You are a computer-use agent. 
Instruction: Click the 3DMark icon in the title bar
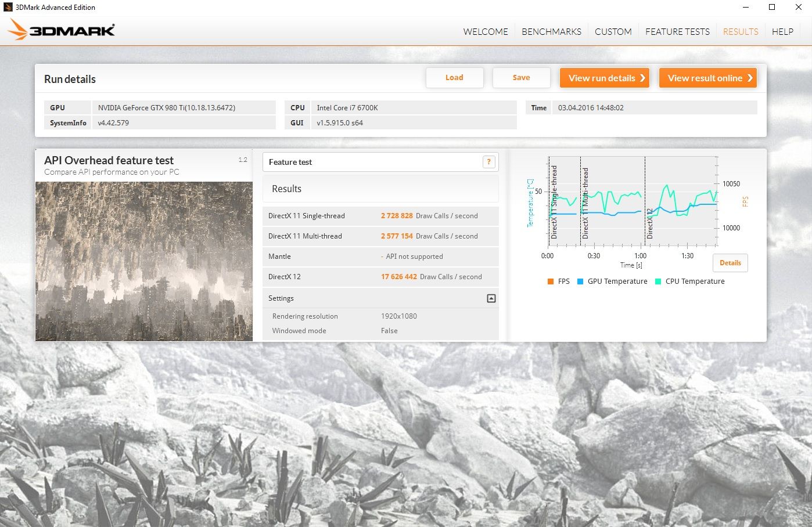8,8
